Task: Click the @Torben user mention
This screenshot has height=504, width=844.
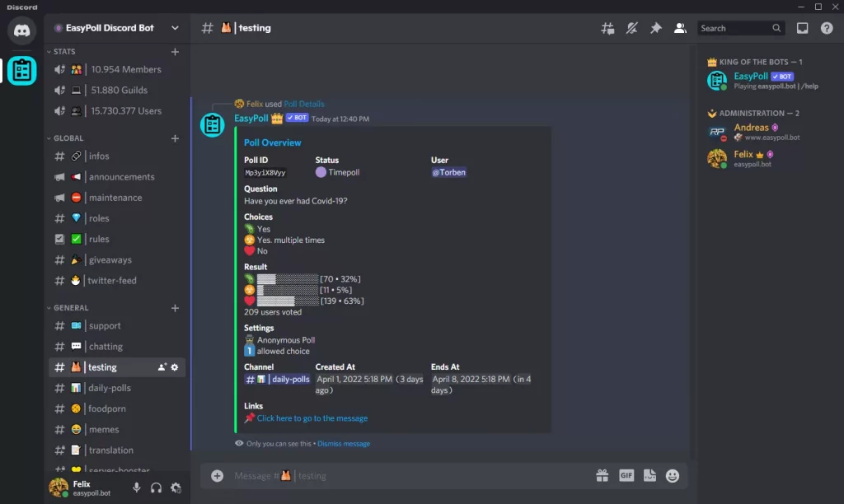Action: 448,172
